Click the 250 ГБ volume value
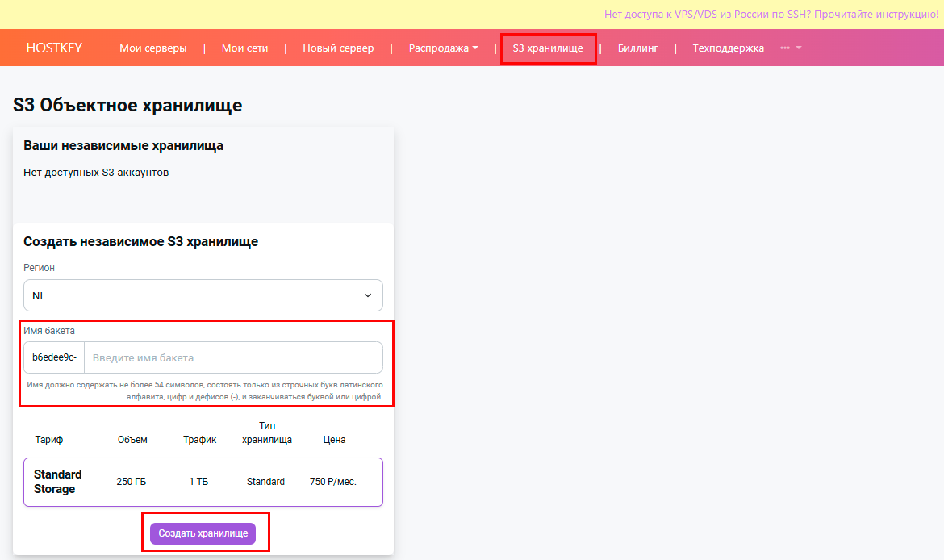This screenshot has height=560, width=944. pos(132,482)
